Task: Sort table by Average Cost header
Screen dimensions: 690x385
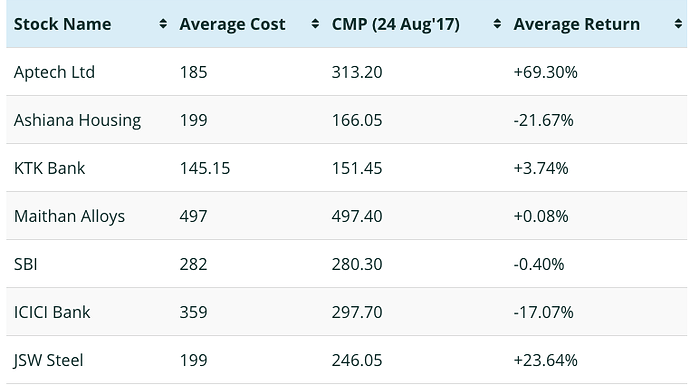Action: tap(248, 24)
